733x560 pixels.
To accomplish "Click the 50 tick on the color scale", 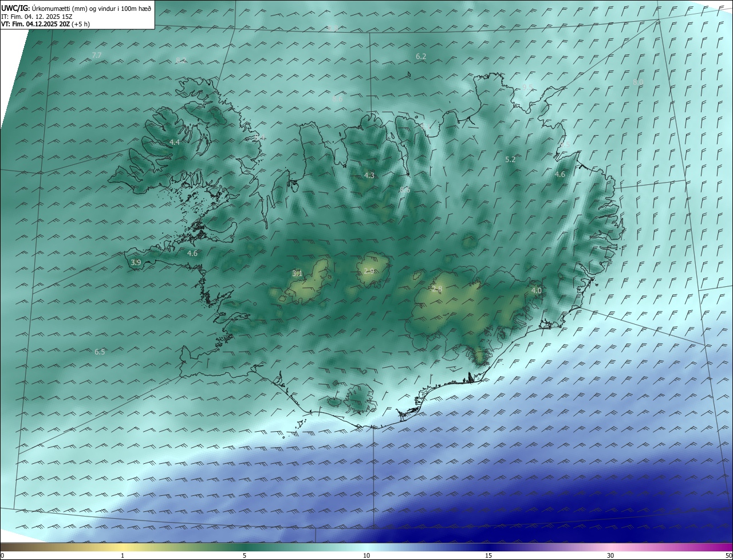I will (x=728, y=555).
